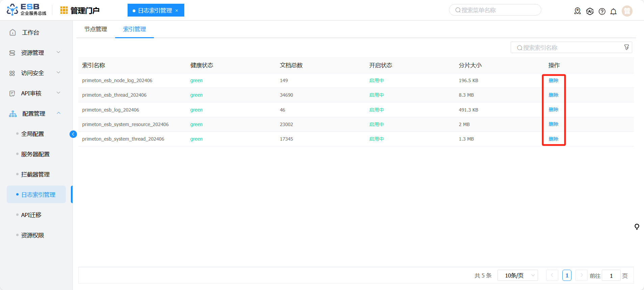Click the help question mark icon
644x290 pixels.
pos(602,11)
